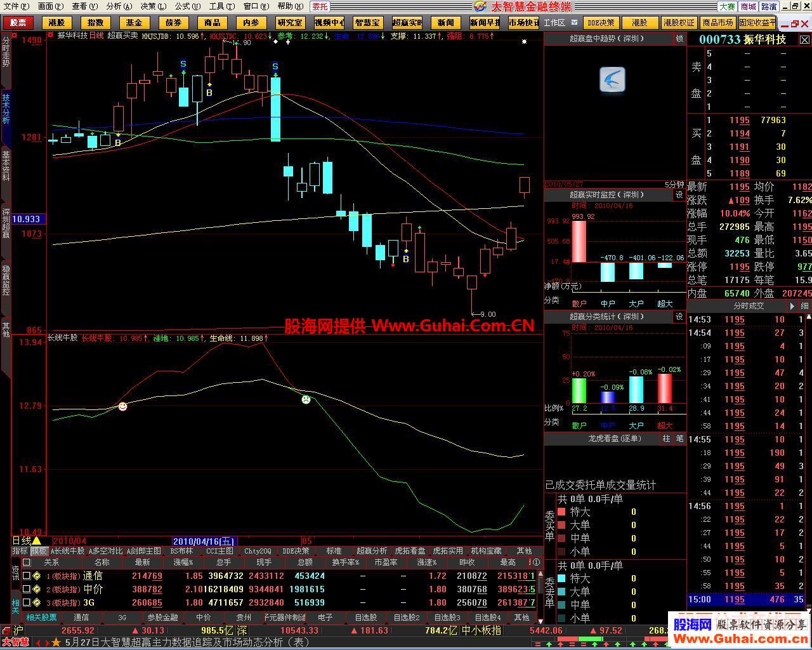Click the 锁 lock button in trend panel
The image size is (812, 650).
[679, 39]
